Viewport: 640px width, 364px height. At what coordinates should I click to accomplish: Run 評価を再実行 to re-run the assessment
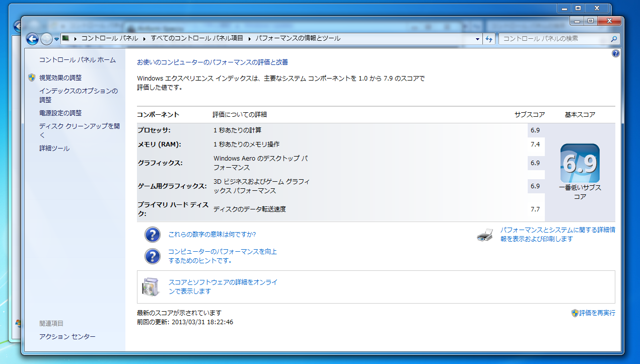597,313
